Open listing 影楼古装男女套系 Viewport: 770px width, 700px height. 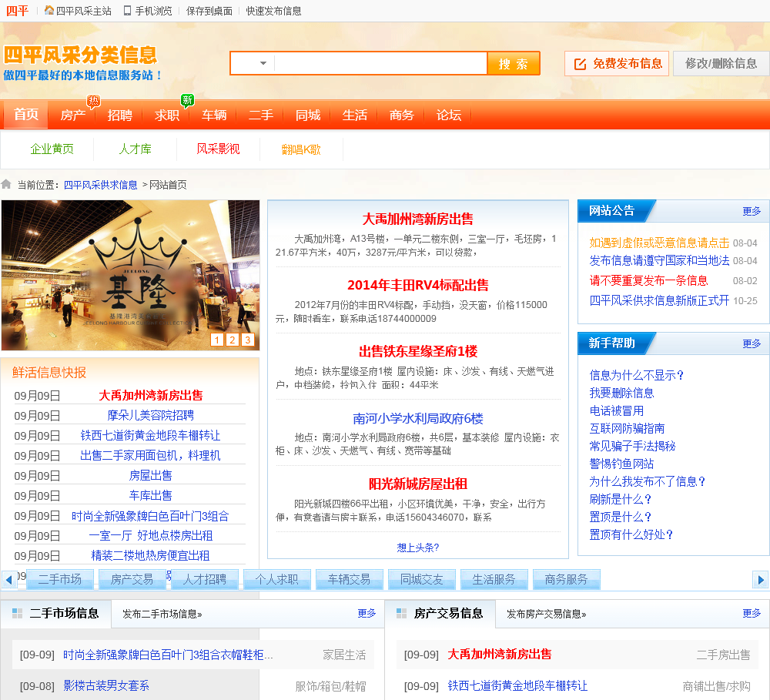[106, 686]
